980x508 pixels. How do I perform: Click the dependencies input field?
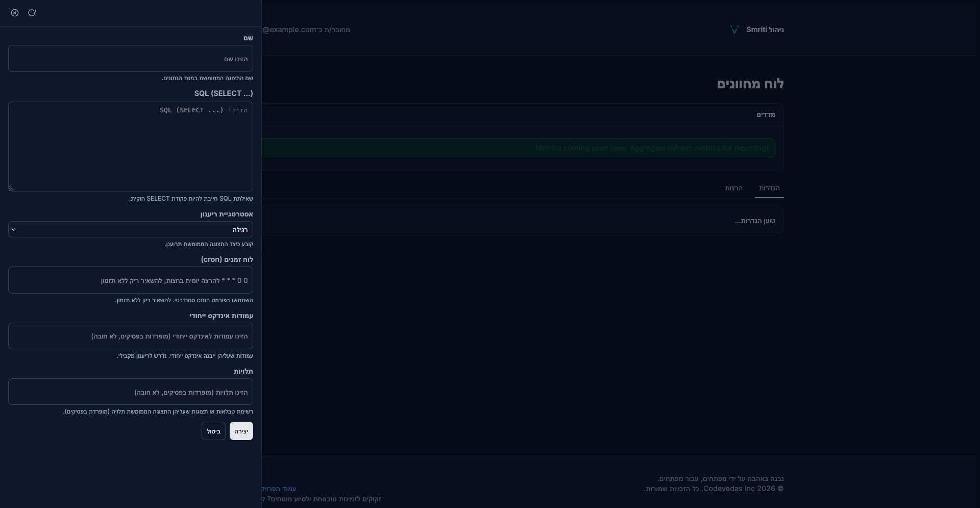pos(131,392)
